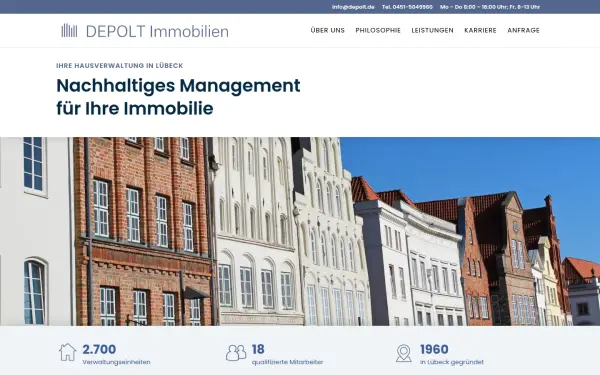Open the KARRIERE menu item

480,30
